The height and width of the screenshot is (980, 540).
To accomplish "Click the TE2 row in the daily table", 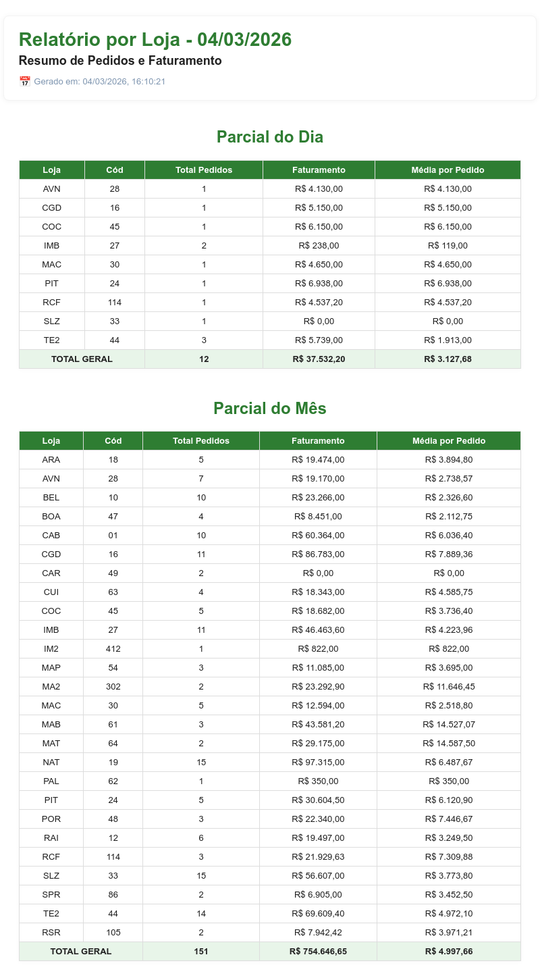I will point(270,340).
